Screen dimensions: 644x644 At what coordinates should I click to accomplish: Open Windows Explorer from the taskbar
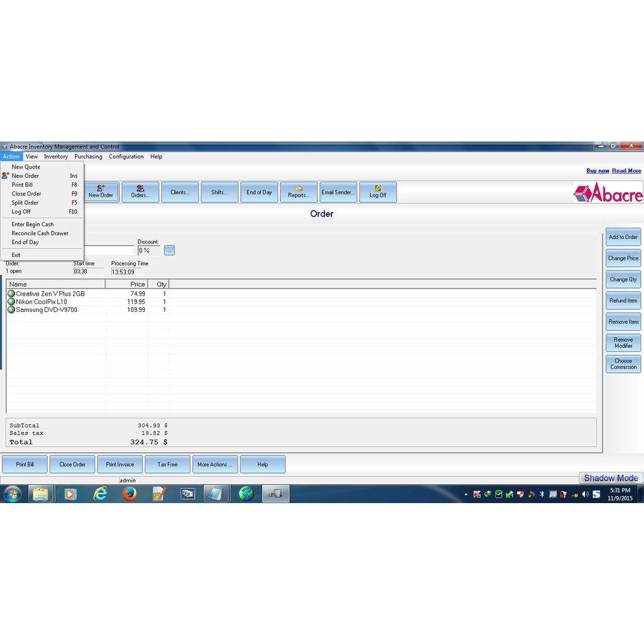pyautogui.click(x=41, y=494)
